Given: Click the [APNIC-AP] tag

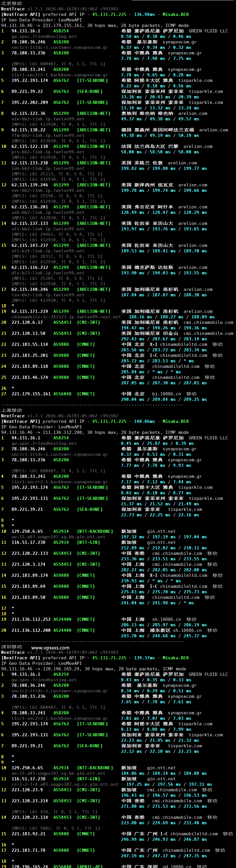Looking at the screenshot, I should point(90,866).
